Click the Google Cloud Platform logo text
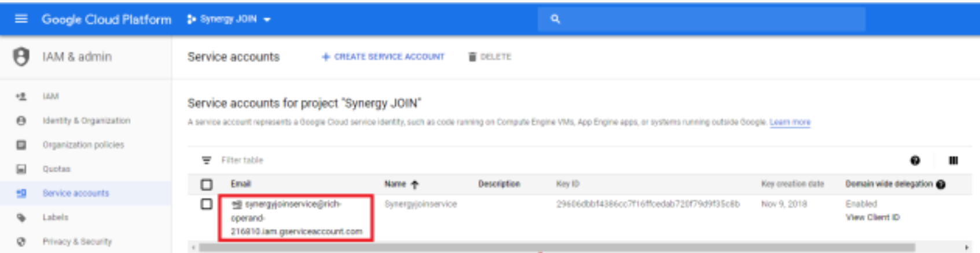980x253 pixels. click(x=107, y=20)
